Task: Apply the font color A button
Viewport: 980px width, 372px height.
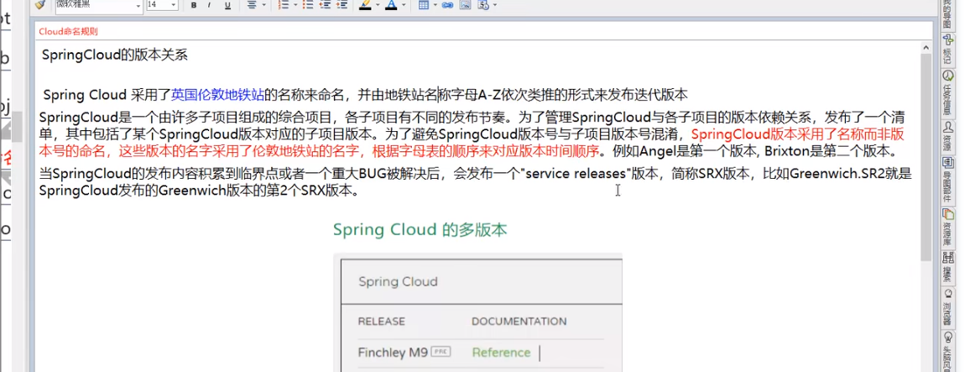Action: click(391, 6)
